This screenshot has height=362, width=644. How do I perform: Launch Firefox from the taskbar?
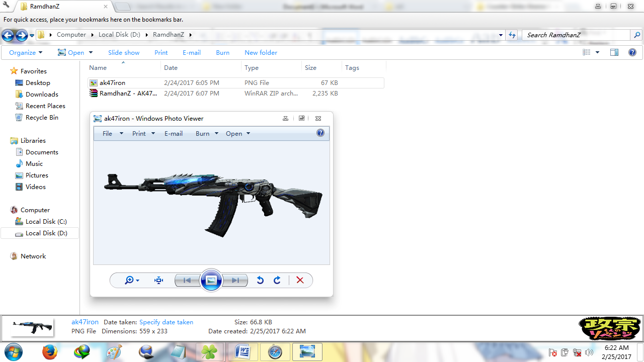50,352
